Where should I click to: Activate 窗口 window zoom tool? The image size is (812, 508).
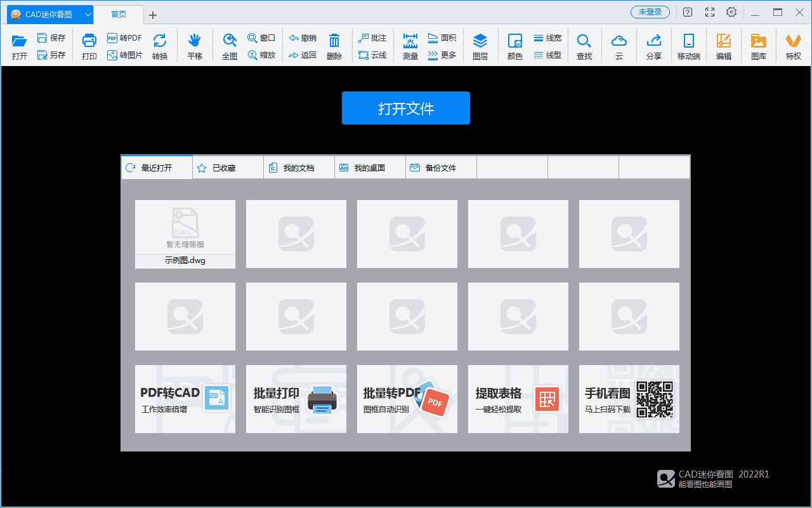click(262, 38)
